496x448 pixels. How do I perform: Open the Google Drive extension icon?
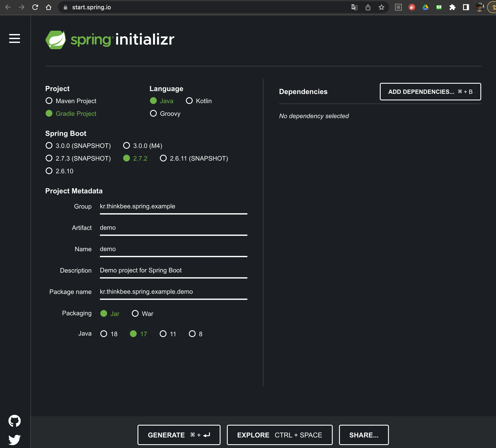(425, 7)
